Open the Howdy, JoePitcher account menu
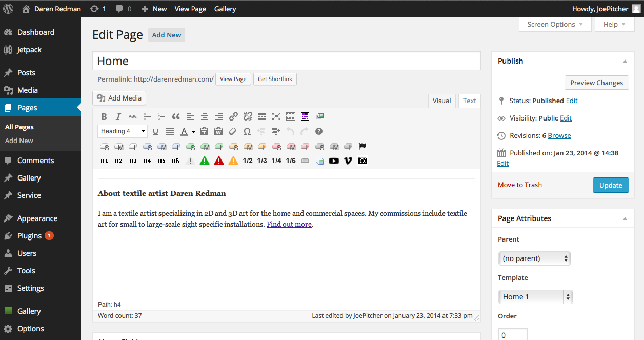This screenshot has height=340, width=644. point(607,9)
